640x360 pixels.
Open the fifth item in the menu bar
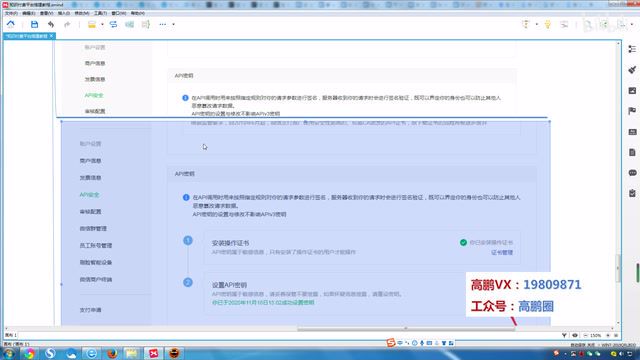tap(82, 13)
